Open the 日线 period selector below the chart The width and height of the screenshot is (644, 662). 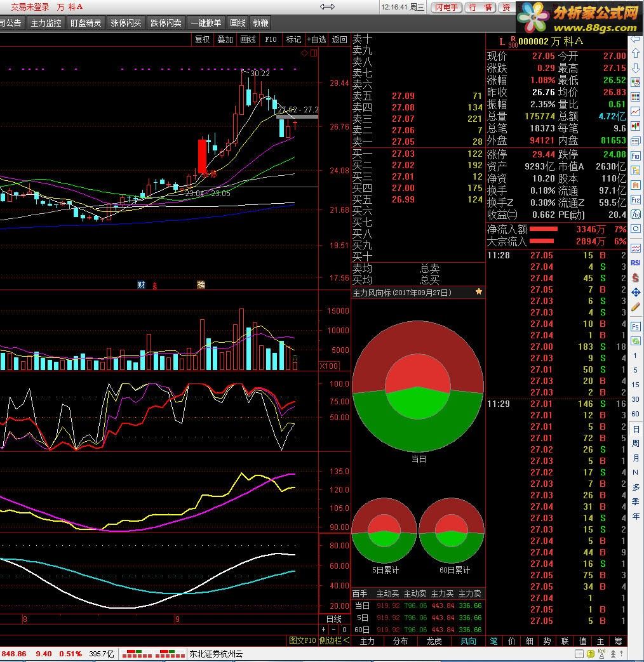pyautogui.click(x=334, y=618)
